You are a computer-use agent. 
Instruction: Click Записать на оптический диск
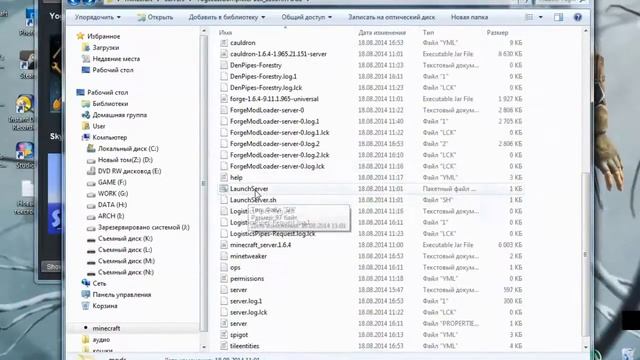click(x=391, y=17)
